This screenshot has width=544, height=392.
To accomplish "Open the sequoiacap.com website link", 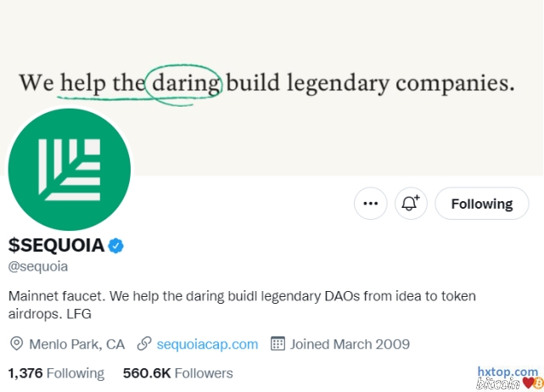I will click(207, 344).
